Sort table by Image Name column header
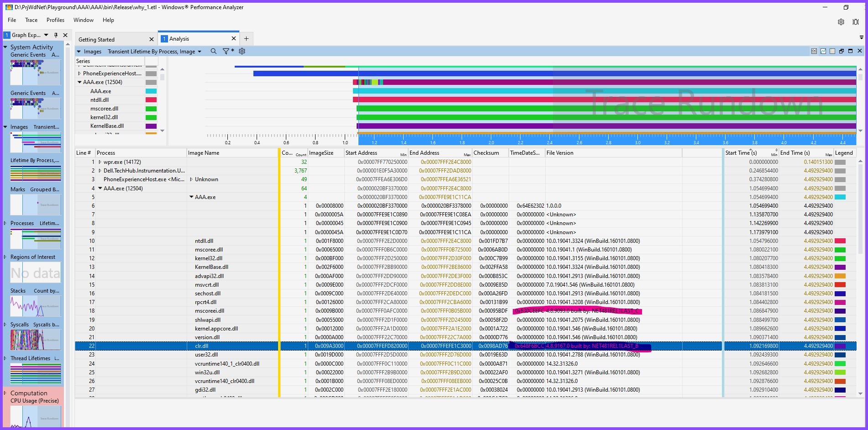Image resolution: width=868 pixels, height=430 pixels. [204, 153]
